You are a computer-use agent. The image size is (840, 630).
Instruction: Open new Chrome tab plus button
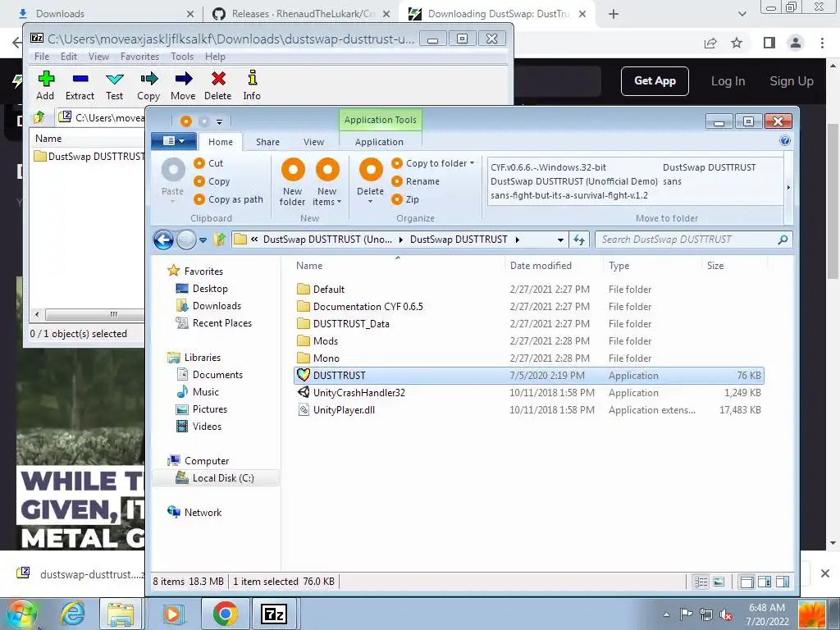614,14
